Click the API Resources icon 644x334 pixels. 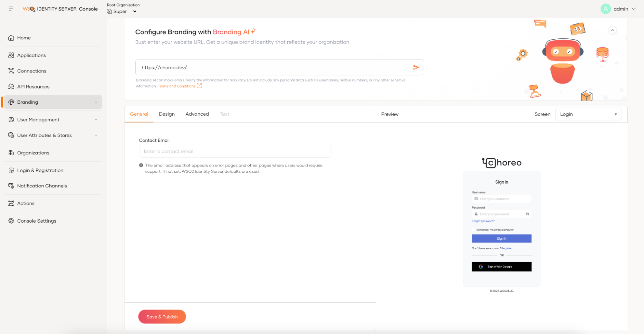pos(11,87)
